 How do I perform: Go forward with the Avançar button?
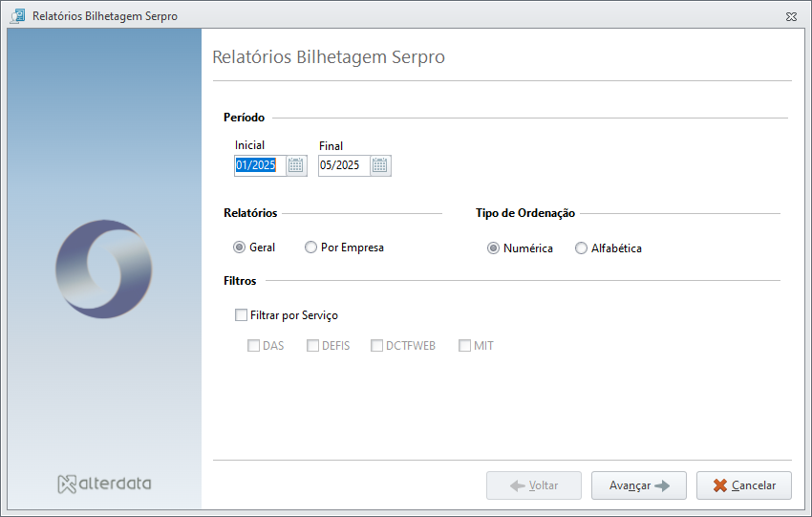coord(639,485)
